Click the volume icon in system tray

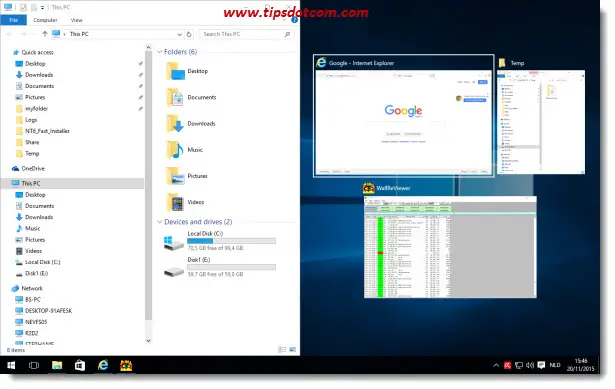coord(530,365)
